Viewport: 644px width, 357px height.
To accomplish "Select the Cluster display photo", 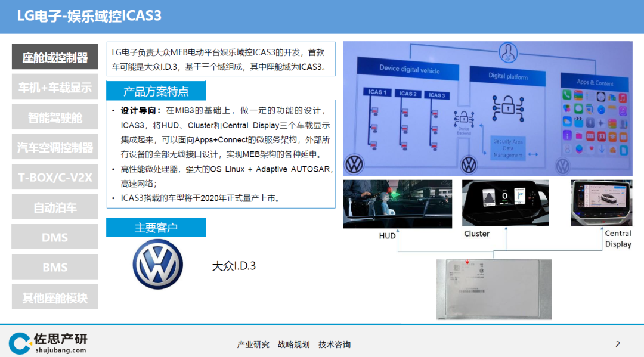I will [x=506, y=203].
